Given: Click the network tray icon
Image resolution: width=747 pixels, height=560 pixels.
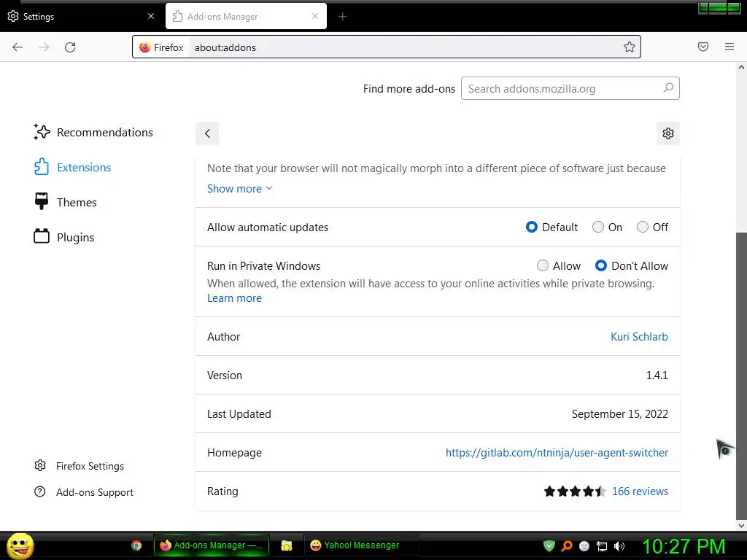Looking at the screenshot, I should [602, 546].
